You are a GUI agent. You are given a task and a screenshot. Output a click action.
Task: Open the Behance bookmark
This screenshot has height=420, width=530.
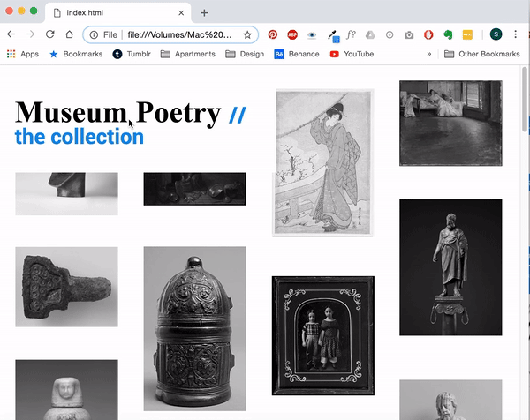pyautogui.click(x=297, y=54)
